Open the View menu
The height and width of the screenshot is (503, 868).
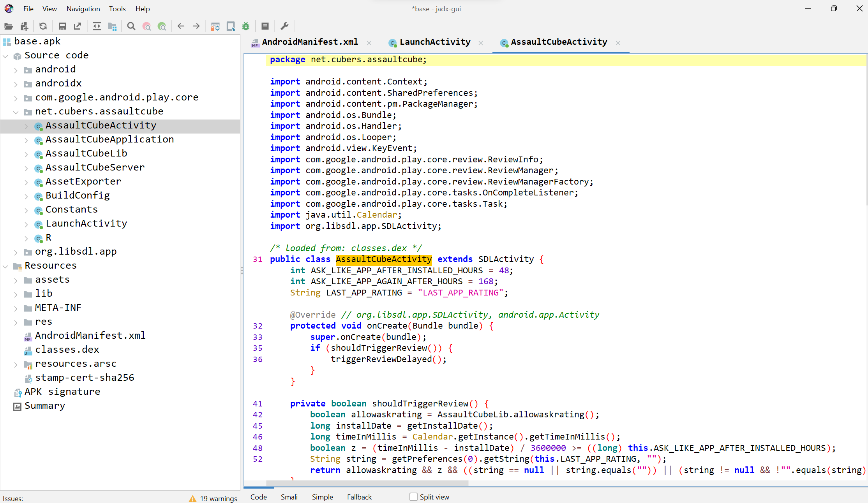click(x=49, y=9)
